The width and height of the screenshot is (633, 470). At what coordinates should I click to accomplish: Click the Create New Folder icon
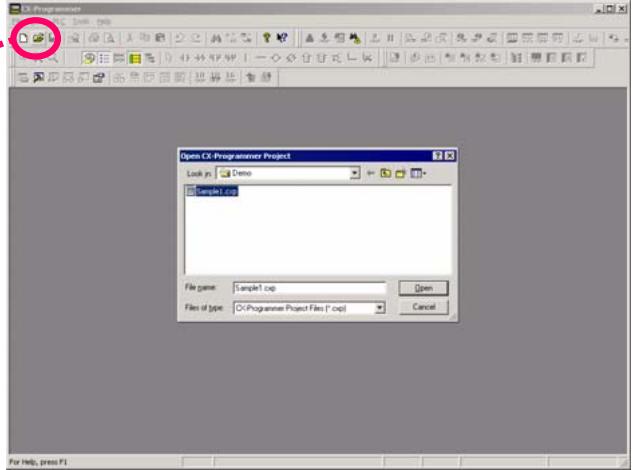click(x=400, y=173)
